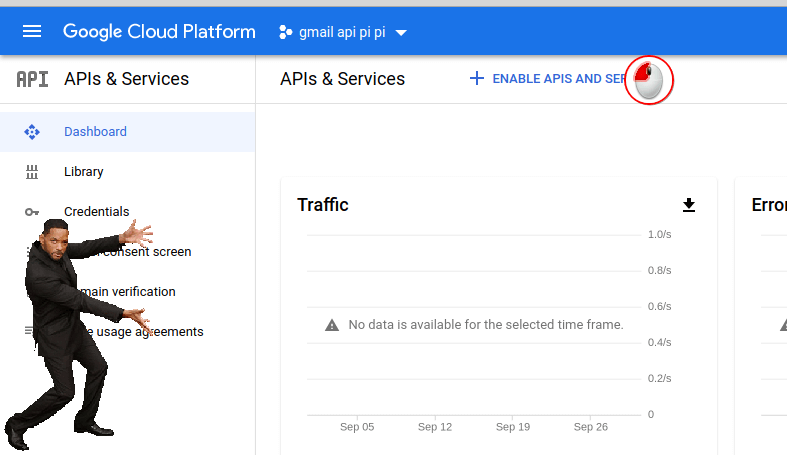This screenshot has width=787, height=455.
Task: Select Dashboard in the sidebar
Action: click(x=127, y=131)
